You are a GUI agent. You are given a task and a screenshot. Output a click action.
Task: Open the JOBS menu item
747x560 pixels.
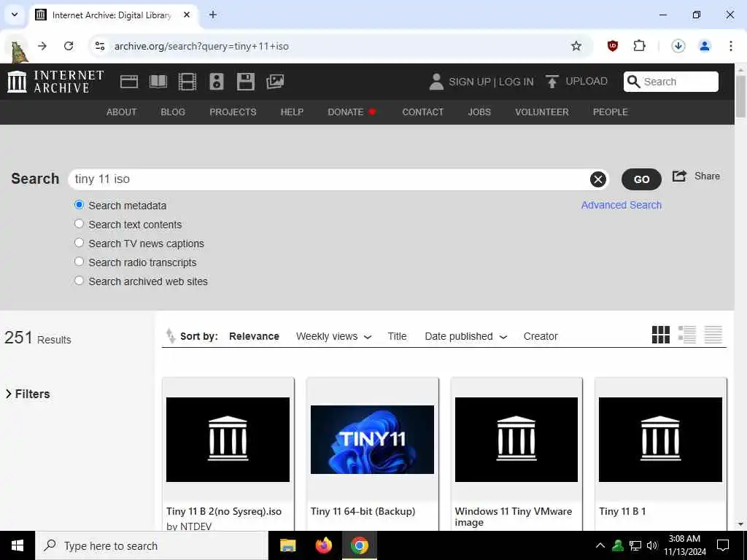(479, 112)
